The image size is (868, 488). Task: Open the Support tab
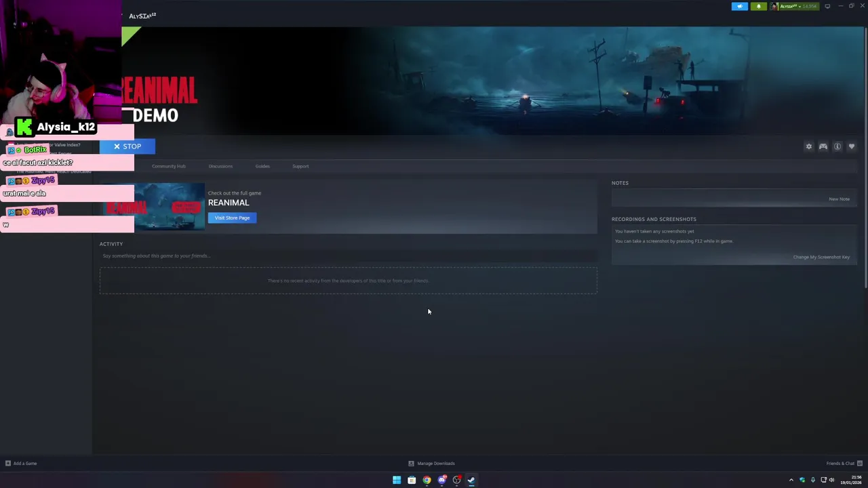[300, 166]
